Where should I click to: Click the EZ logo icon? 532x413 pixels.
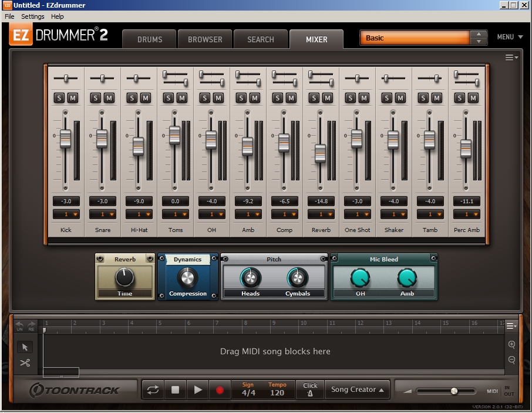click(x=21, y=35)
